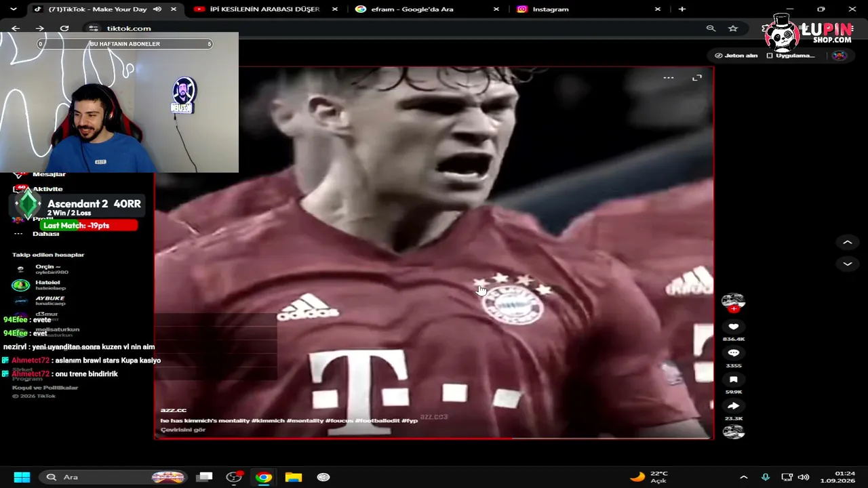Close the Instagram browser tab
The width and height of the screenshot is (868, 488).
tap(658, 9)
